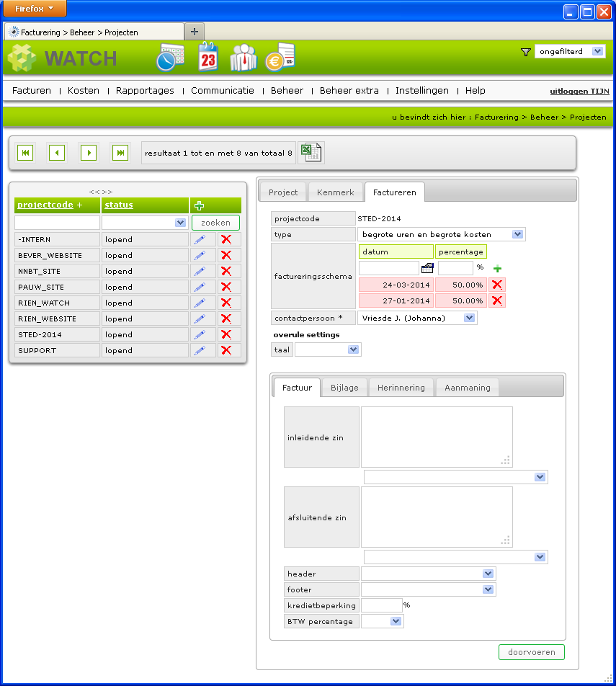This screenshot has height=686, width=616.
Task: Open the euro invoice icon in header
Action: pyautogui.click(x=280, y=57)
